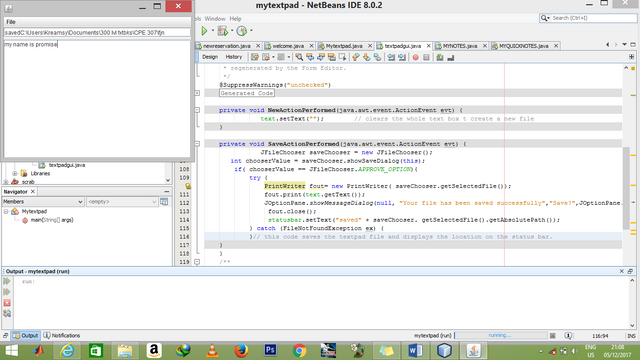Open Output Settings wrench icon

(x=7, y=313)
